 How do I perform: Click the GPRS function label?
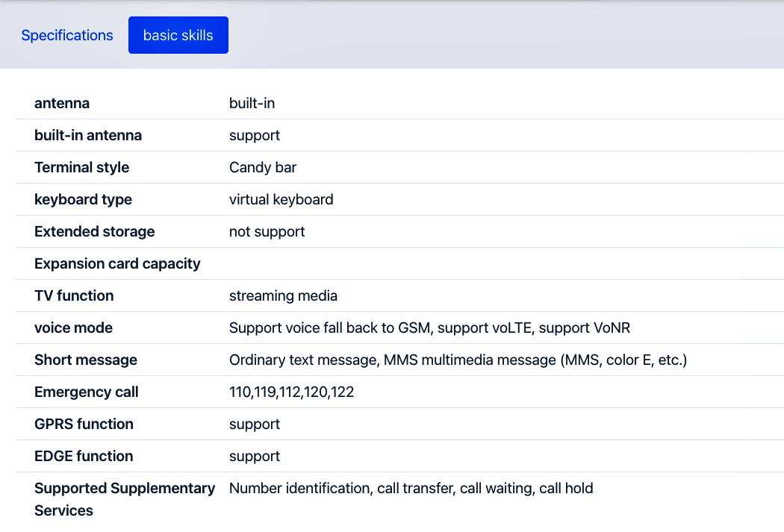tap(84, 424)
